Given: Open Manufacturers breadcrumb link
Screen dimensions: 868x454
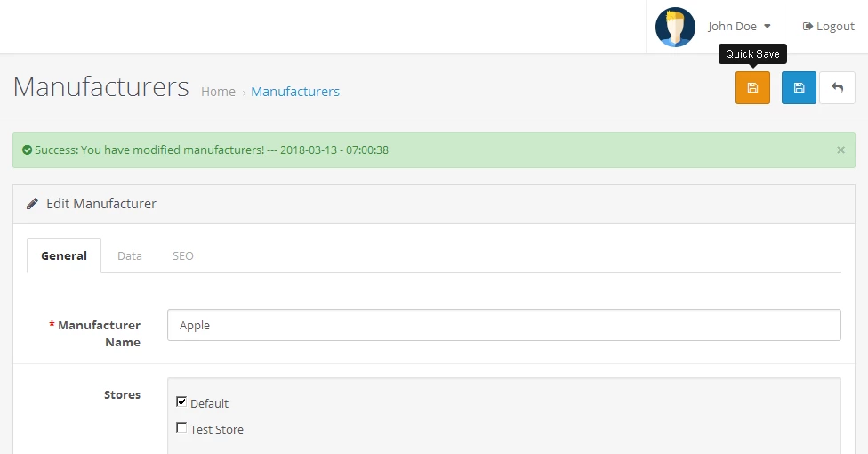Looking at the screenshot, I should pyautogui.click(x=295, y=92).
